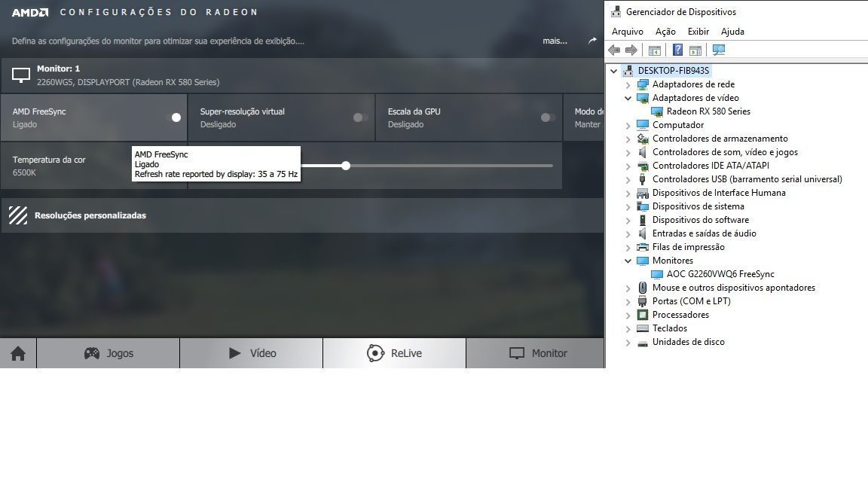Click the USB plug icon for Controladores USB

click(x=642, y=179)
